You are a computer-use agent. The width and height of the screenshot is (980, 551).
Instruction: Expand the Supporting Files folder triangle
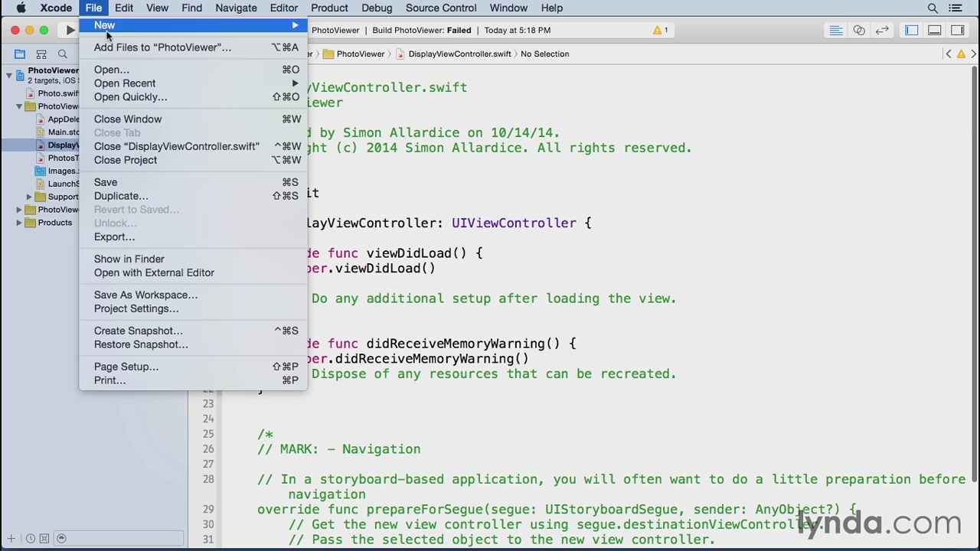(29, 197)
